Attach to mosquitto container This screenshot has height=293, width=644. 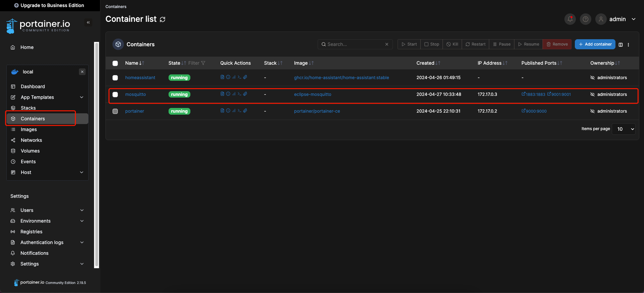pos(245,94)
